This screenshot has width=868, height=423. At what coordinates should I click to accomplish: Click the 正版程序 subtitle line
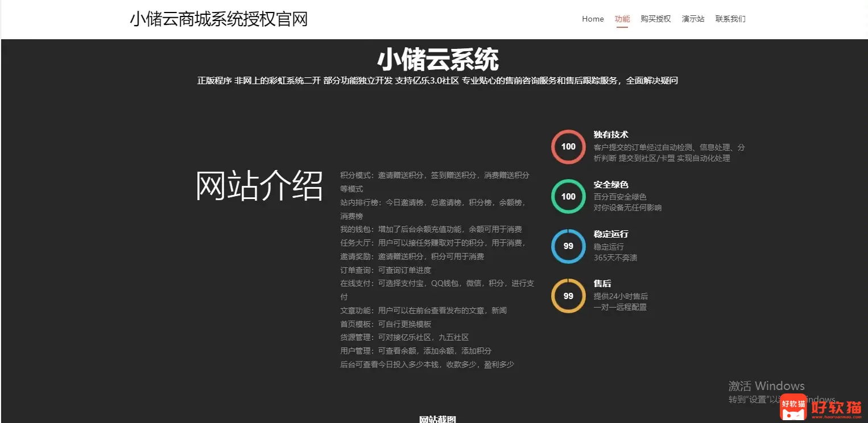coord(437,81)
